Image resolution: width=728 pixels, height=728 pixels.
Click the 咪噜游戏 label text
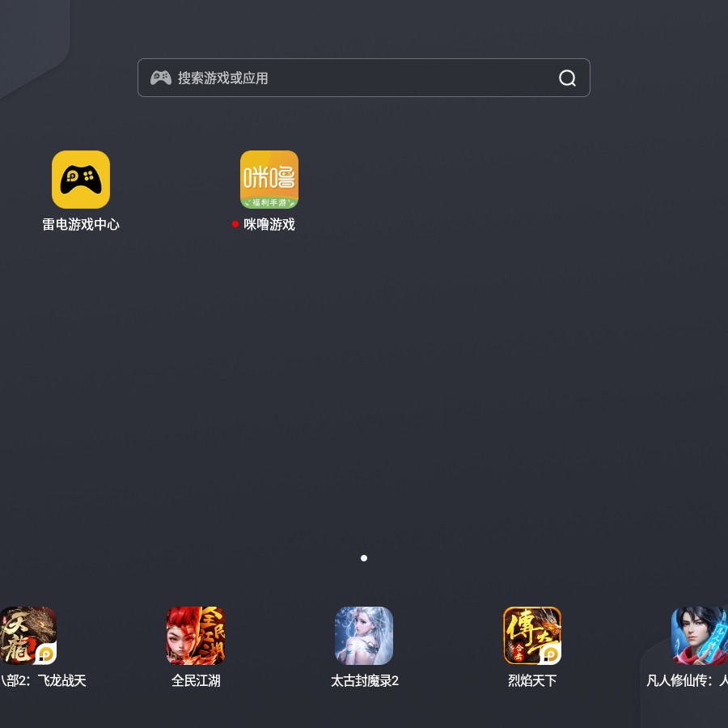tap(269, 225)
